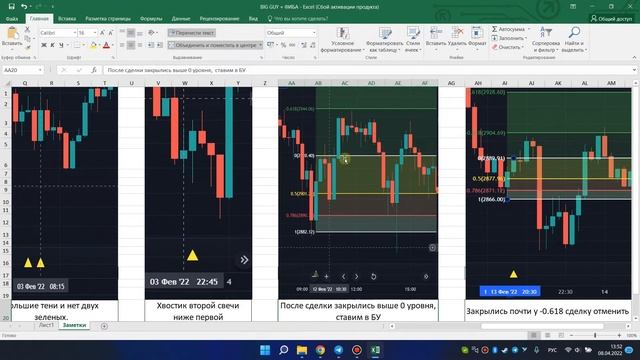Decrease indent
Image resolution: width=640 pixels, height=360 pixels.
(151, 45)
